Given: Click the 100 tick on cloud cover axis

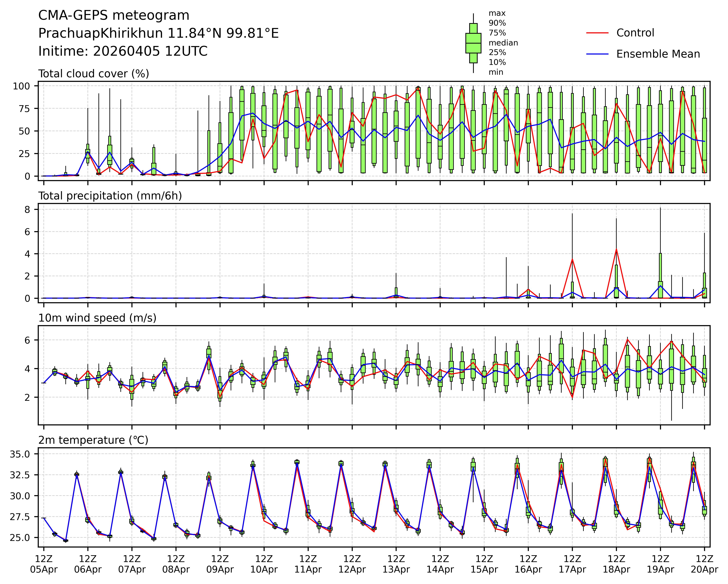Looking at the screenshot, I should [21, 86].
